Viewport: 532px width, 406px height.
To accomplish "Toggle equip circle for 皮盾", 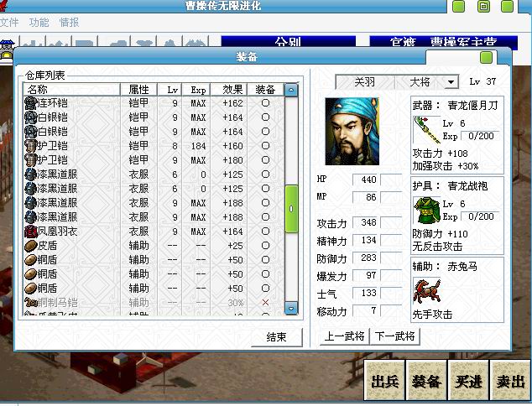I will pos(265,246).
